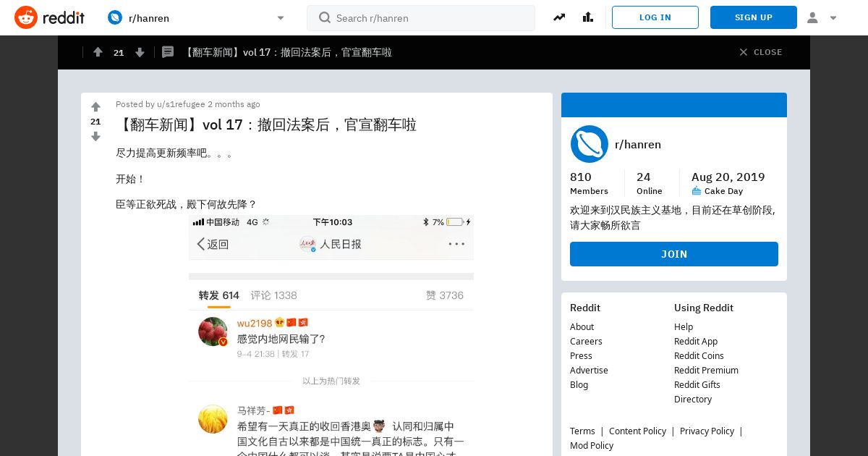This screenshot has height=456, width=868.
Task: Click the magnifier icon in search bar
Action: (x=325, y=17)
